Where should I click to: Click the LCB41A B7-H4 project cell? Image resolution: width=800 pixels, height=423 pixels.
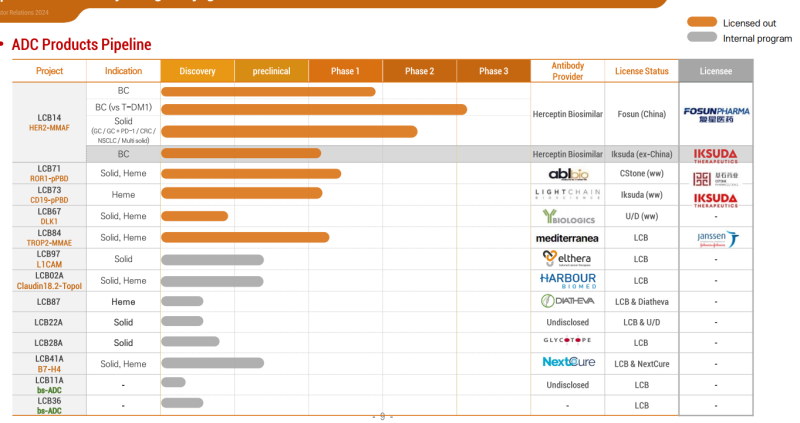pos(49,364)
